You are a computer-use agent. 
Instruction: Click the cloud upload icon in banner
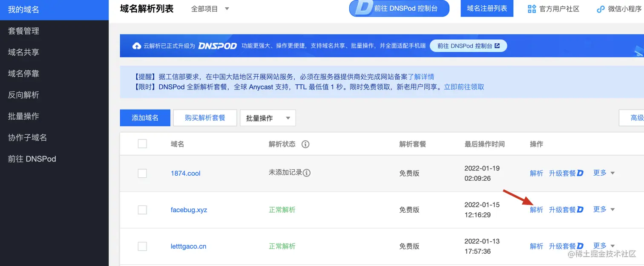(137, 46)
